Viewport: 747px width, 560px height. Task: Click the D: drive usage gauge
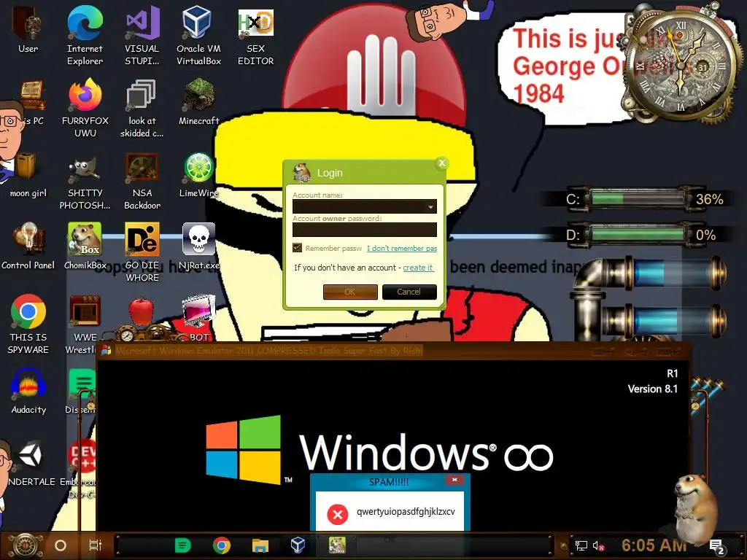(638, 234)
